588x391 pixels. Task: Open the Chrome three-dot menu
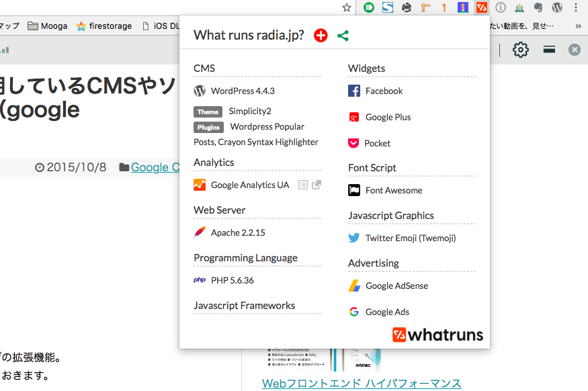click(x=577, y=8)
